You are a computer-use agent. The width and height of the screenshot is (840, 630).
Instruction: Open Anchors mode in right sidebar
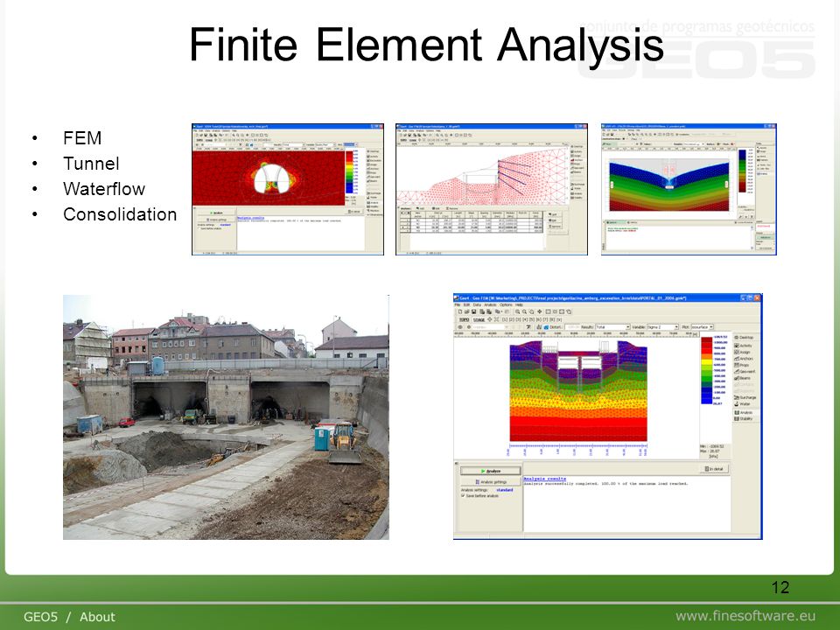click(744, 359)
